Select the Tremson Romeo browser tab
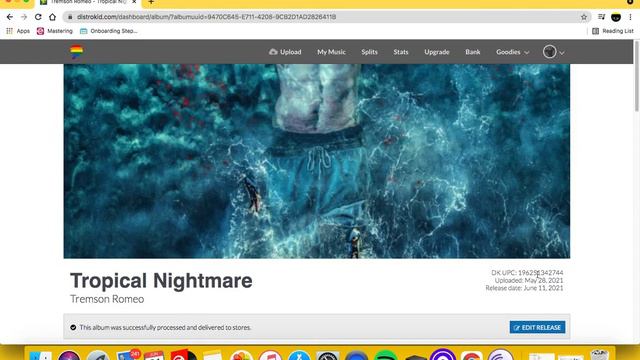The height and width of the screenshot is (360, 640). pyautogui.click(x=88, y=2)
